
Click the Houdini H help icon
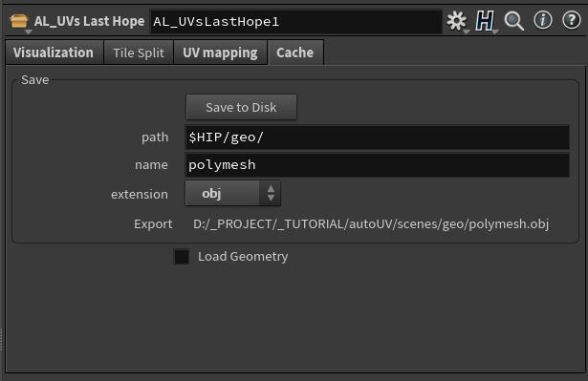[x=485, y=21]
